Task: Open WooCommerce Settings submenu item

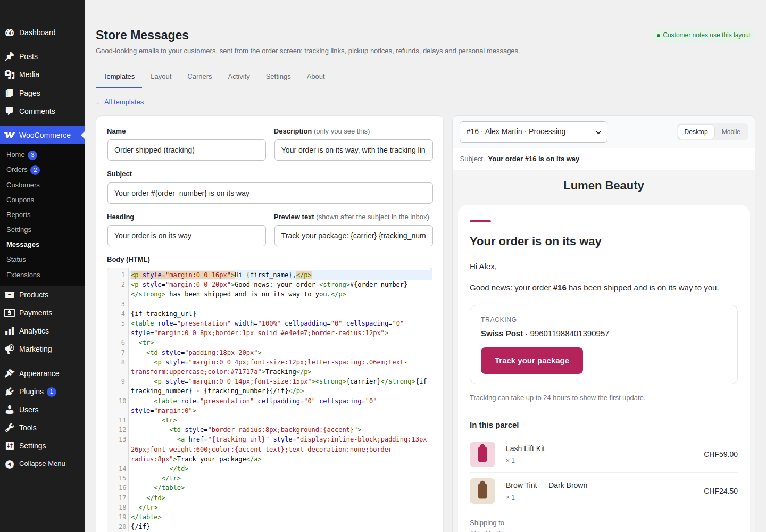Action: [19, 230]
